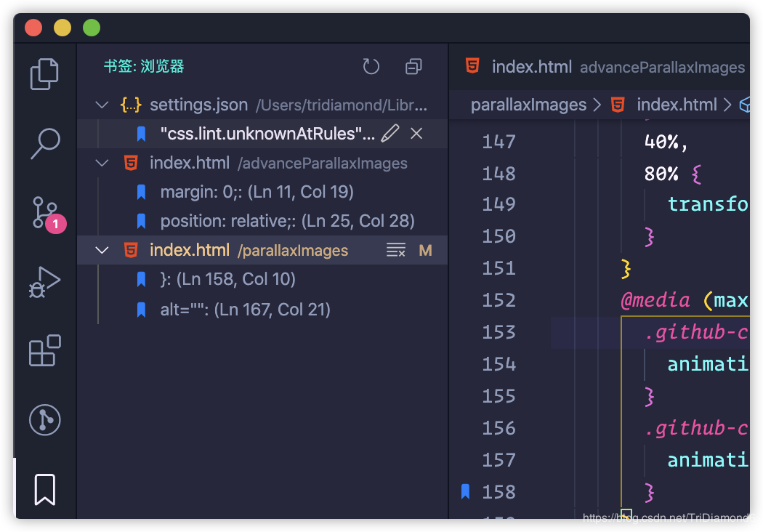The height and width of the screenshot is (532, 763).
Task: Click the yellow minimize window button
Action: (62, 28)
